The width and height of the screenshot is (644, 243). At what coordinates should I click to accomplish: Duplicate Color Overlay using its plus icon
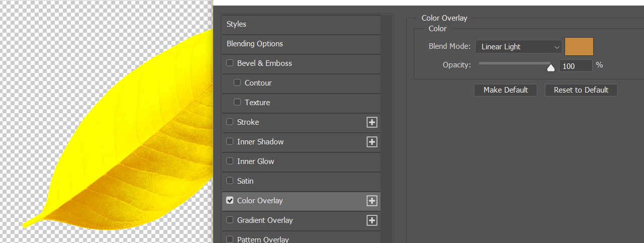tap(372, 201)
